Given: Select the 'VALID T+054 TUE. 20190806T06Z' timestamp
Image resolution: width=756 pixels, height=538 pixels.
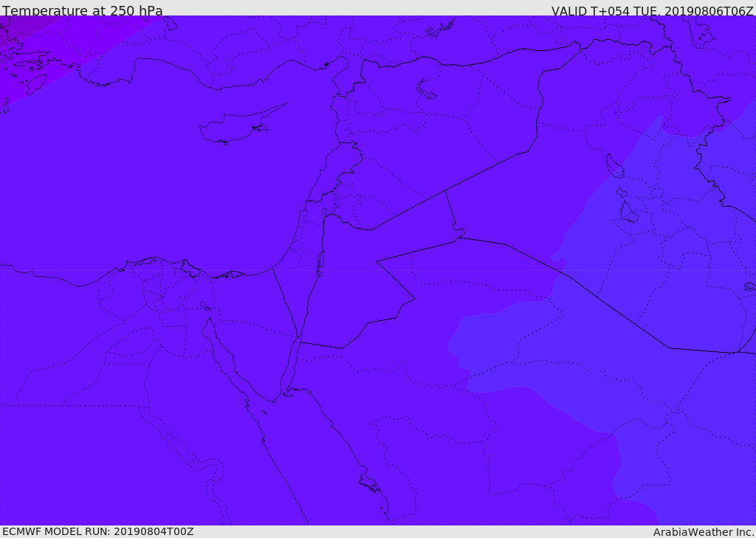Looking at the screenshot, I should point(653,10).
